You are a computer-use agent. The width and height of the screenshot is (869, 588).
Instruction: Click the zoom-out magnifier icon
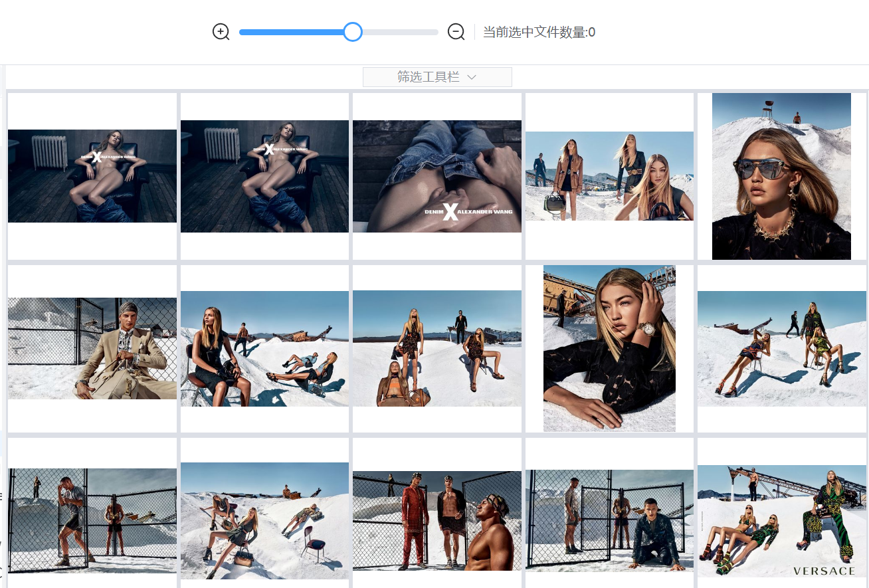pos(456,31)
